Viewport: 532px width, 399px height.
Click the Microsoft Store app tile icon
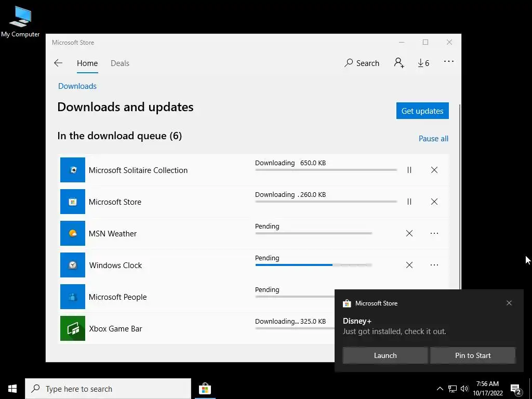click(x=73, y=202)
